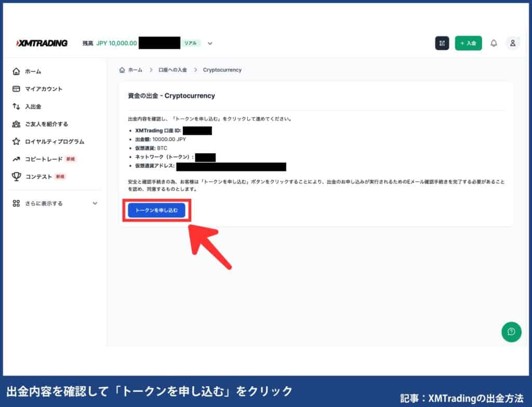Image resolution: width=532 pixels, height=407 pixels.
Task: Click the さらに表示する grid icon
Action: (16, 203)
